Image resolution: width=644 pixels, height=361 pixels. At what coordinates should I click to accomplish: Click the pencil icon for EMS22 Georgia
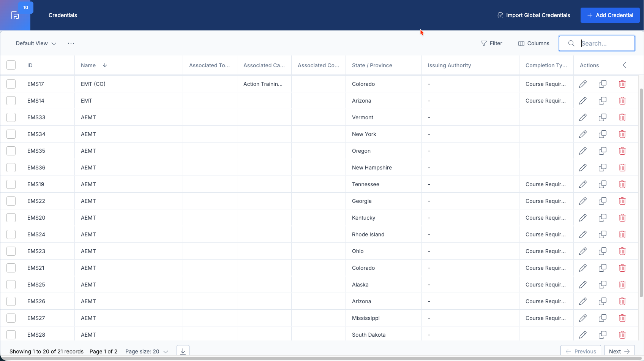point(583,201)
